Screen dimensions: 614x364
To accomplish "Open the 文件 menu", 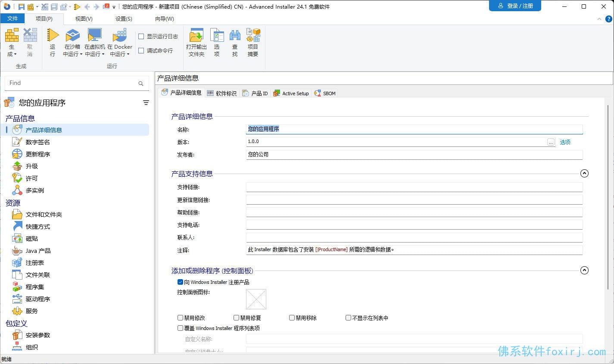I will (x=12, y=19).
